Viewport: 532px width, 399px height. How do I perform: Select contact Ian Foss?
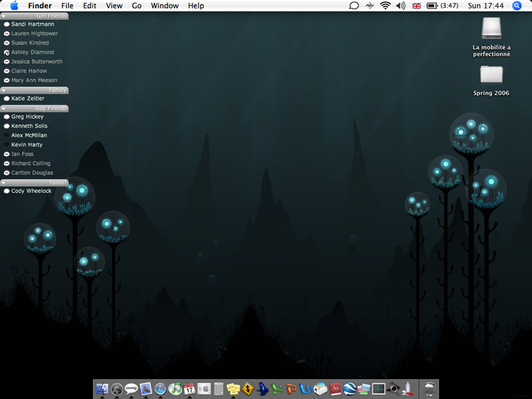tap(22, 154)
